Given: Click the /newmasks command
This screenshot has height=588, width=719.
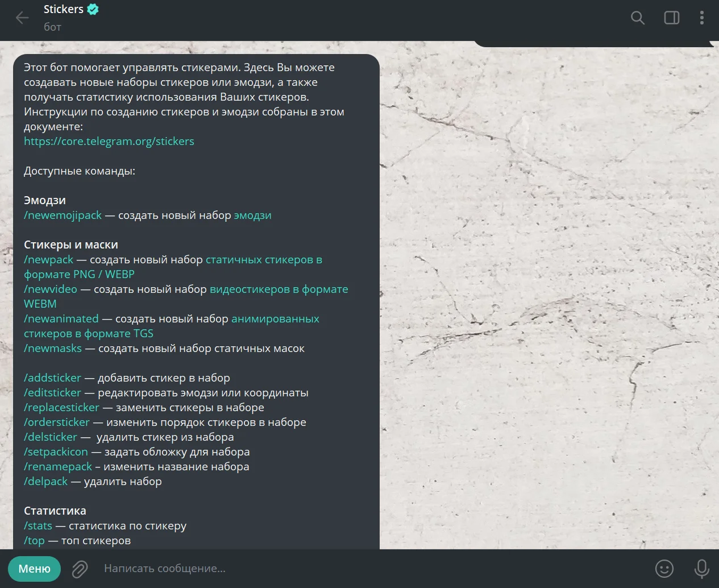Looking at the screenshot, I should [53, 348].
